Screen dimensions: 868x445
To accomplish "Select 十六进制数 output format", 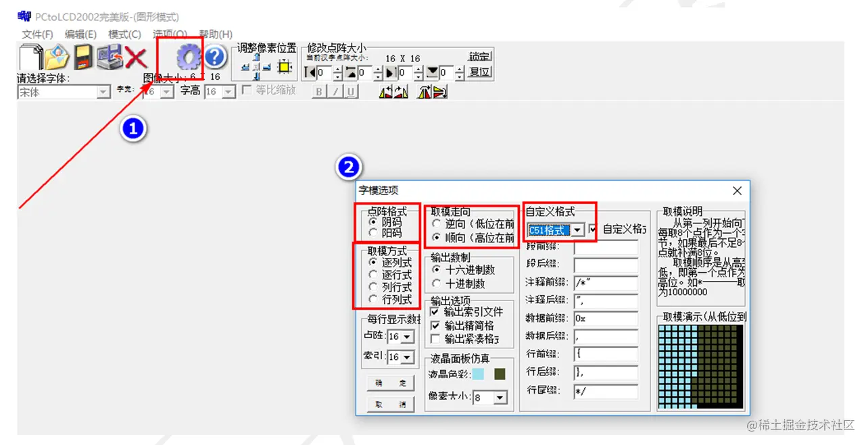I will tap(437, 269).
